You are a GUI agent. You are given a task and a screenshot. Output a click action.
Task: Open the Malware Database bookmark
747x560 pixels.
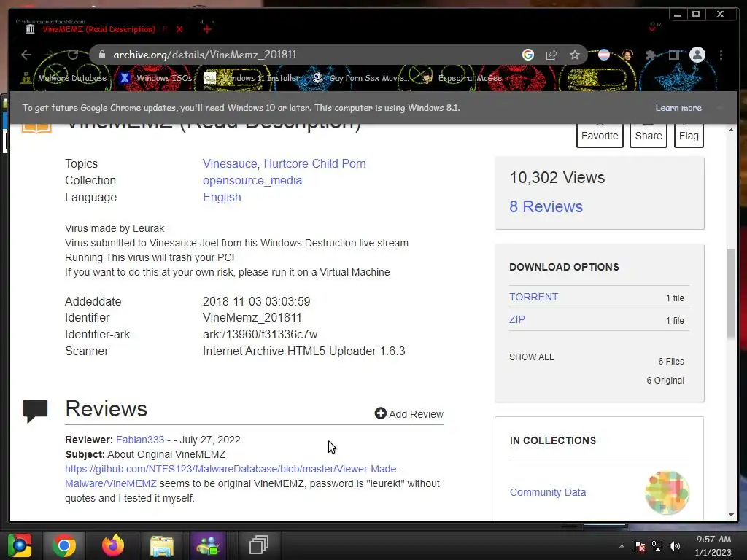click(64, 78)
